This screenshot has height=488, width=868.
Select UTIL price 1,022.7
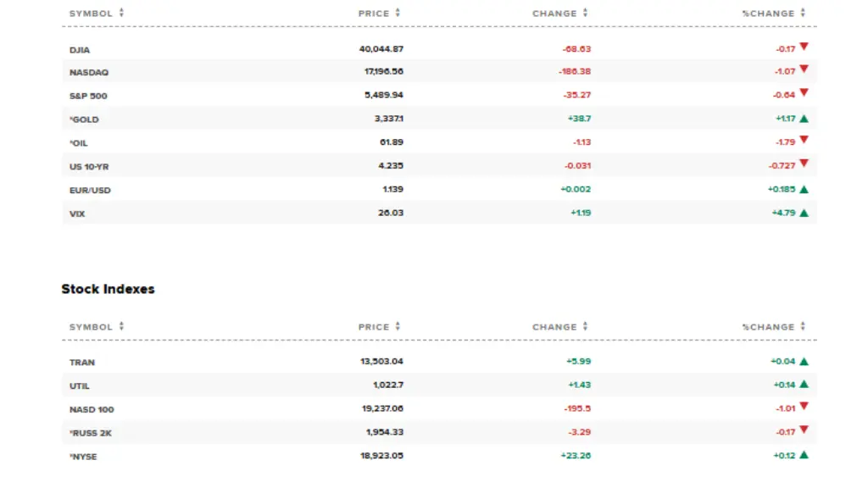click(388, 385)
